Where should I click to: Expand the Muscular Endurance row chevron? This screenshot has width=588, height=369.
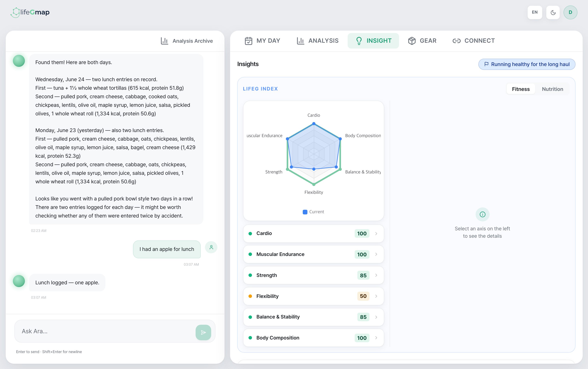(x=376, y=254)
